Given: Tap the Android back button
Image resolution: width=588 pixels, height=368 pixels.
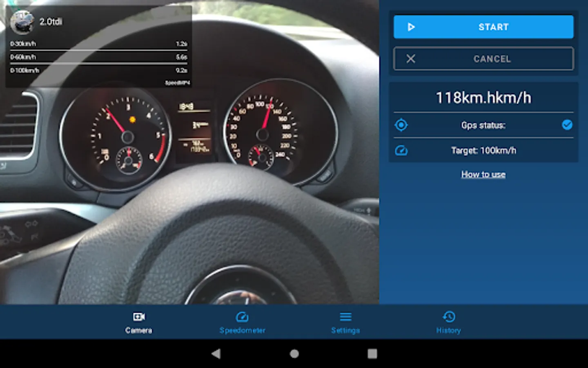Looking at the screenshot, I should pos(216,354).
